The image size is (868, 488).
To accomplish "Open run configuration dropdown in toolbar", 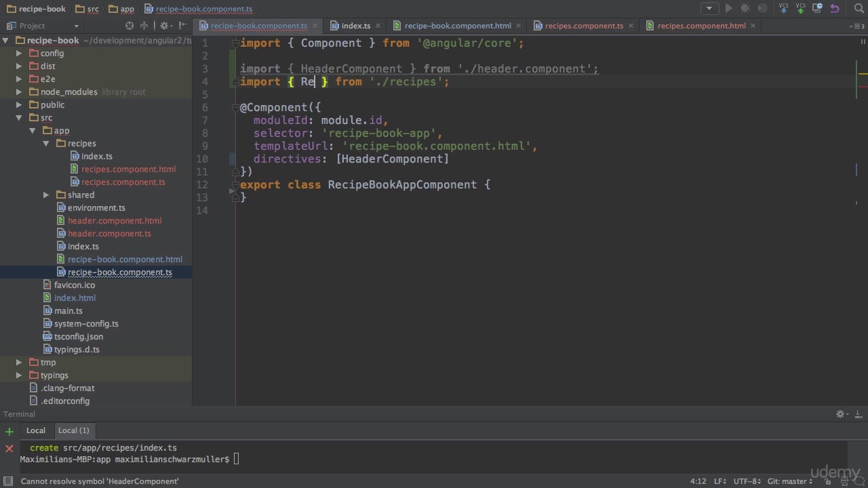I will [709, 9].
